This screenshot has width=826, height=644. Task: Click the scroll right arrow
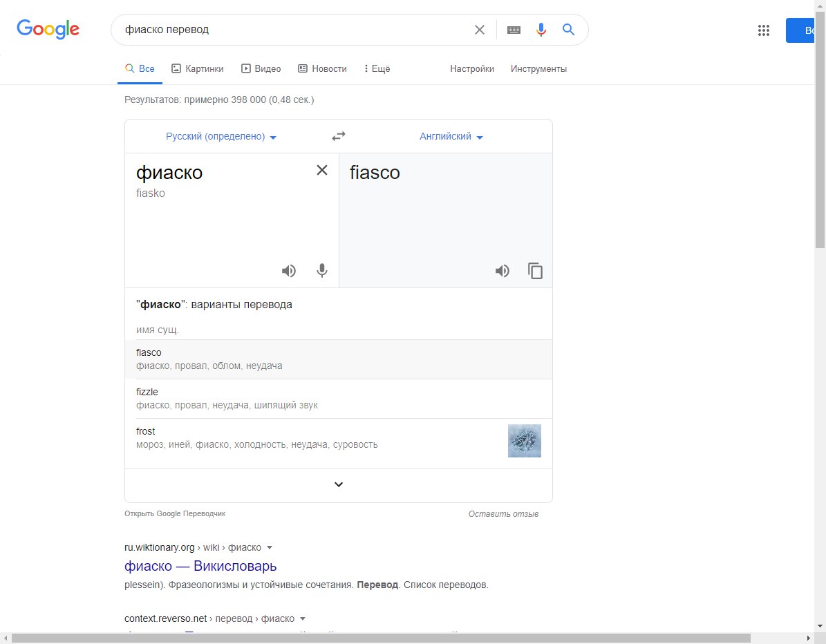coord(809,638)
